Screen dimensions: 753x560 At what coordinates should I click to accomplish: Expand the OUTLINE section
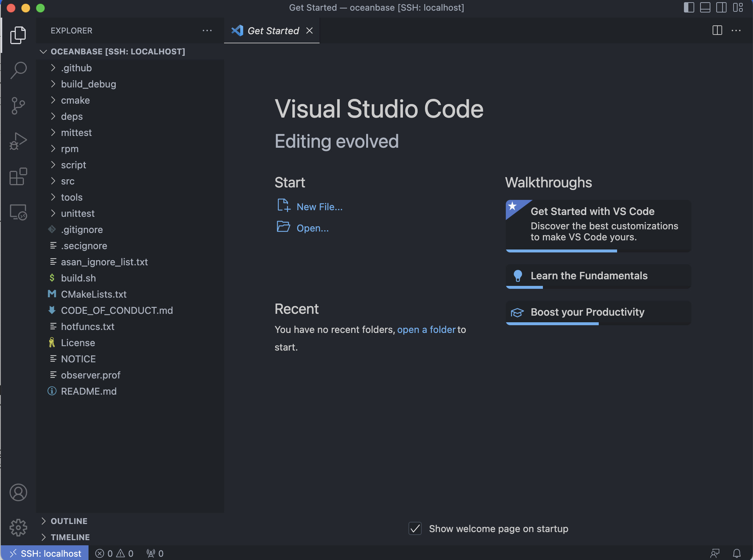coord(130,521)
